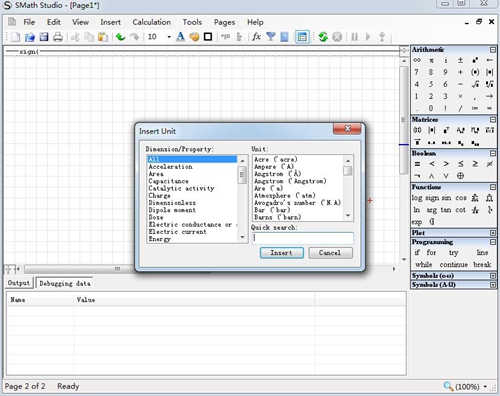The width and height of the screenshot is (500, 396).
Task: Focus the Quick search input field
Action: [x=303, y=238]
